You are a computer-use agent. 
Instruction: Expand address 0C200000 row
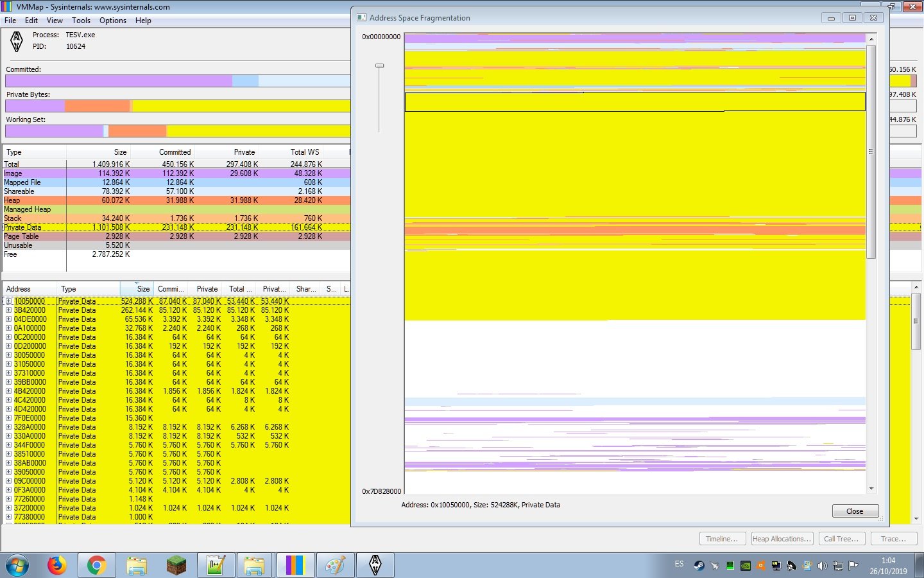point(8,337)
